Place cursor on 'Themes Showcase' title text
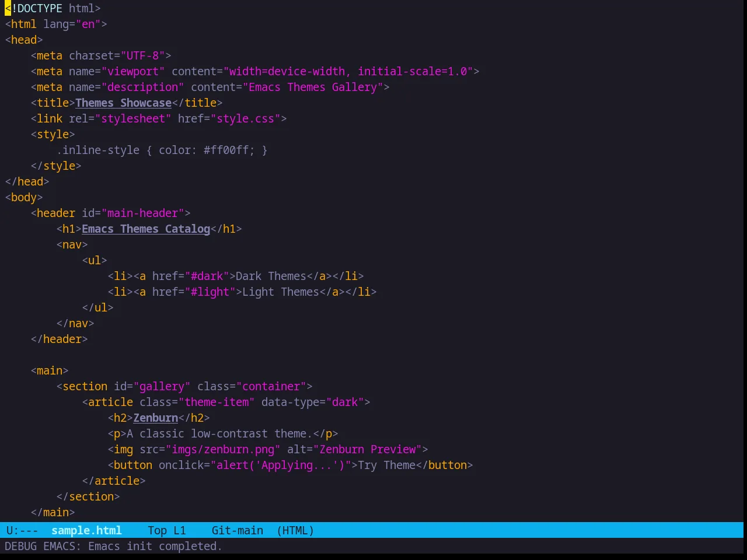747x560 pixels. pyautogui.click(x=123, y=103)
